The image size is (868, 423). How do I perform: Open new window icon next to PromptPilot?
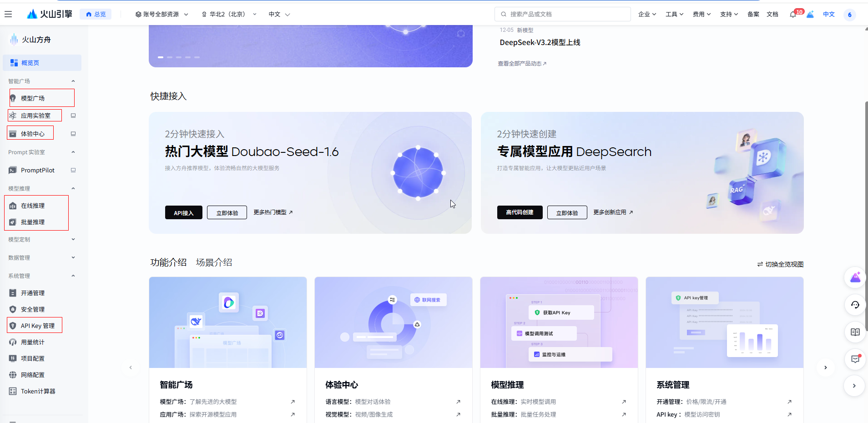73,170
